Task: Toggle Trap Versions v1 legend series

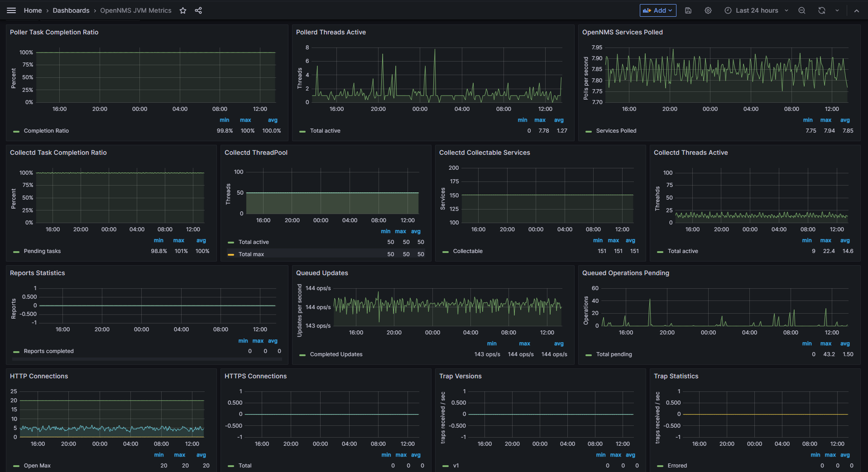Action: pos(456,466)
